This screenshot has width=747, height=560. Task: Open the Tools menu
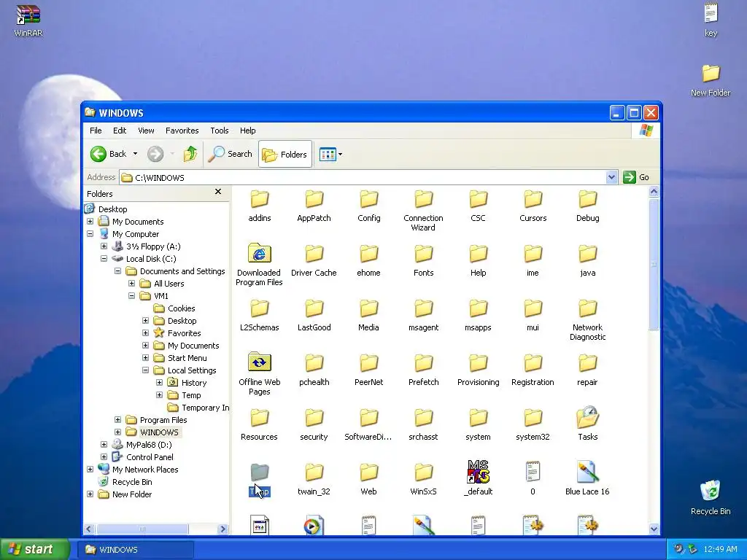pyautogui.click(x=219, y=131)
